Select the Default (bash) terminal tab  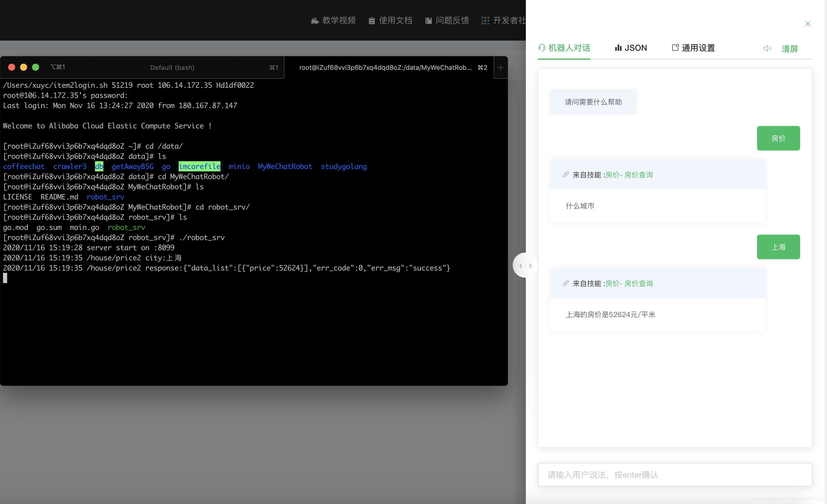tap(172, 67)
